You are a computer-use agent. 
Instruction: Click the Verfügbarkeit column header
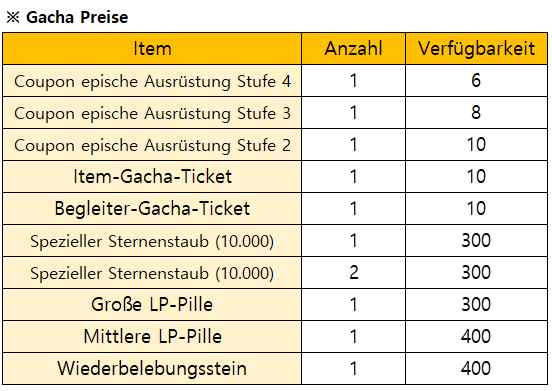[x=476, y=49]
